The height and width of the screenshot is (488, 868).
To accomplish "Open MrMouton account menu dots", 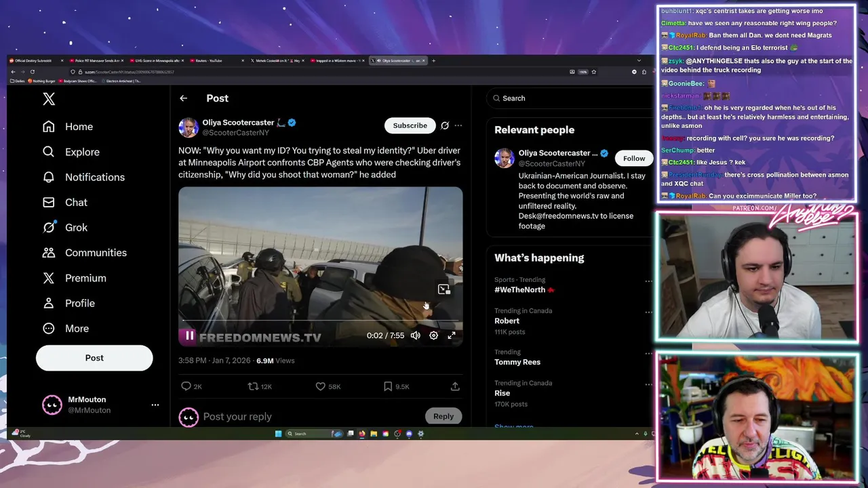I will (155, 405).
